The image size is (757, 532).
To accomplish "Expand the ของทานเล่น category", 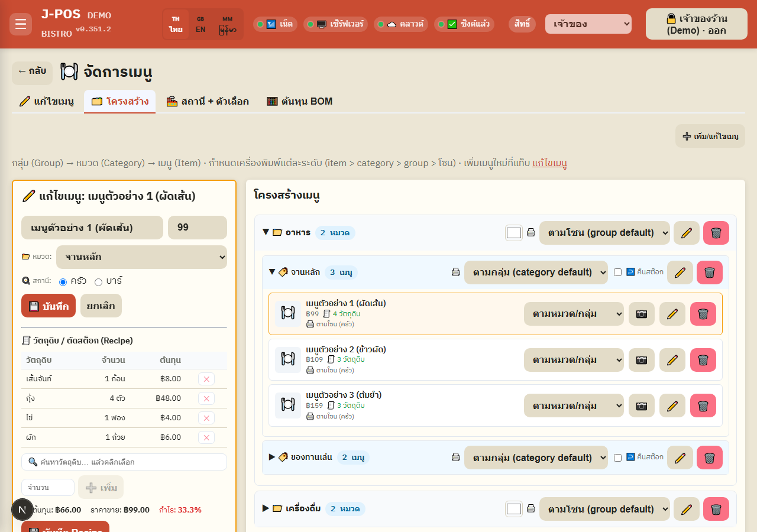I will [272, 457].
